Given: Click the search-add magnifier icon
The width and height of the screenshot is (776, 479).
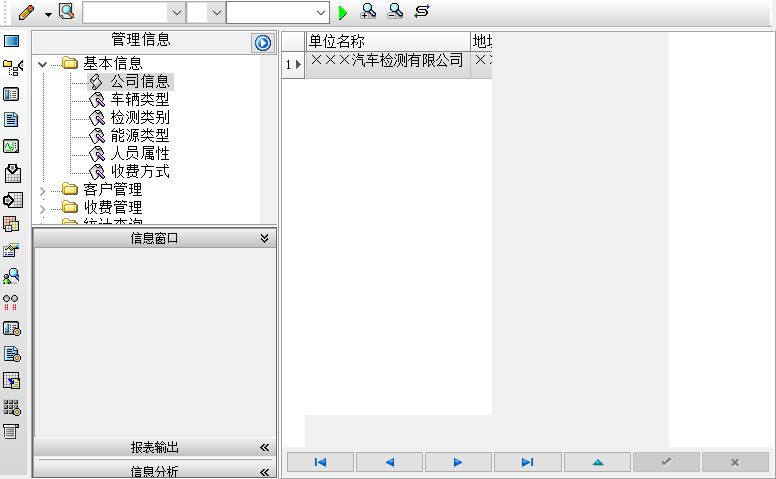Looking at the screenshot, I should [x=368, y=11].
